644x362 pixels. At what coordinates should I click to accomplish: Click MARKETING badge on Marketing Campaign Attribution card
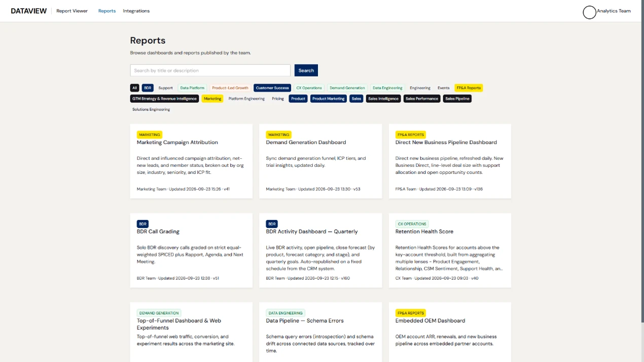tap(150, 135)
